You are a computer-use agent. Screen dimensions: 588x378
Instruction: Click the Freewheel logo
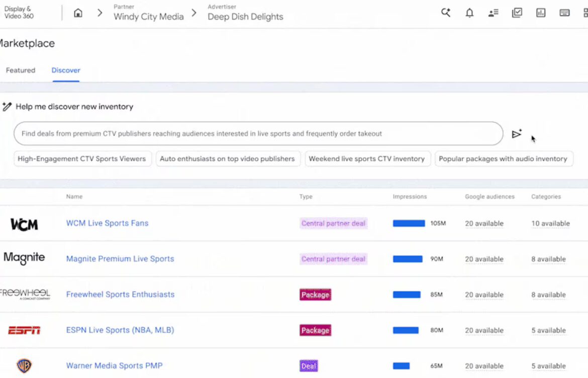tap(25, 294)
